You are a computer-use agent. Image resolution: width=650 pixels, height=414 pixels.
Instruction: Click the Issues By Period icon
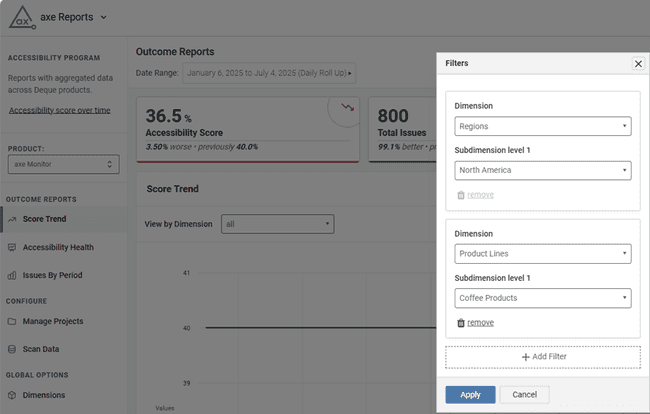tap(12, 275)
